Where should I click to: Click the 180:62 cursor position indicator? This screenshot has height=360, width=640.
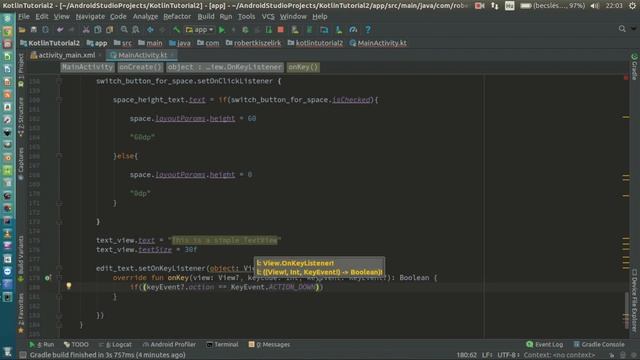[467, 355]
